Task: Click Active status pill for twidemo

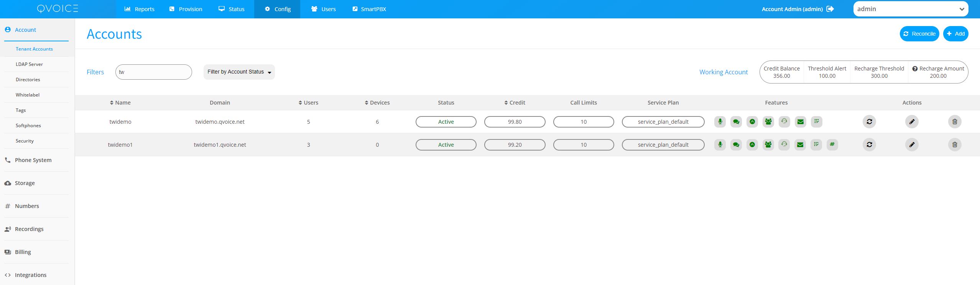Action: click(446, 122)
